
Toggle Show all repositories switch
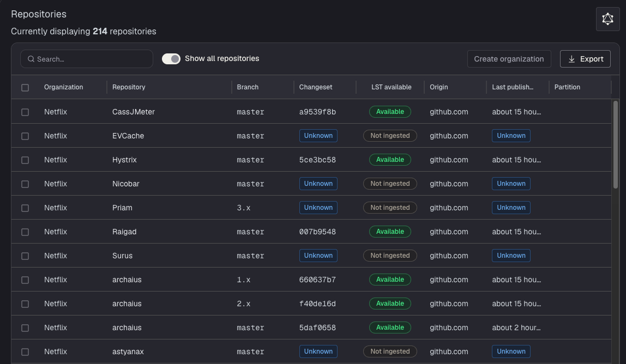[171, 59]
